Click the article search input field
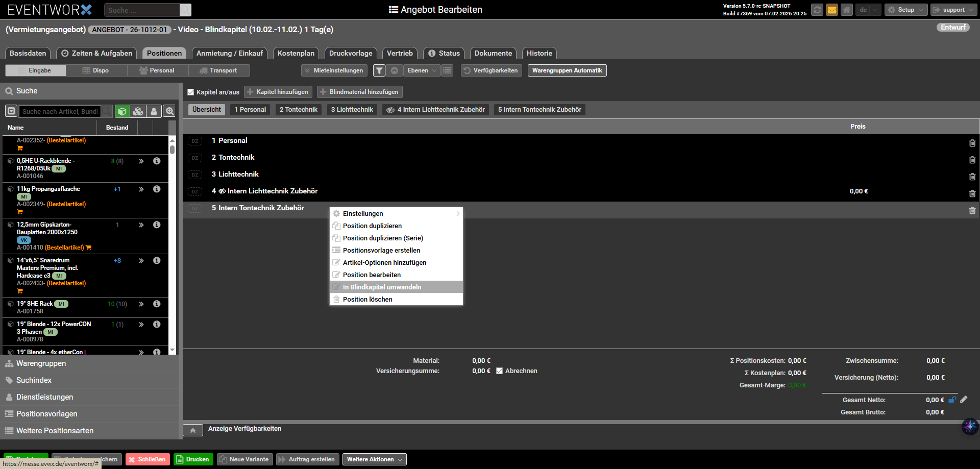 pyautogui.click(x=60, y=111)
